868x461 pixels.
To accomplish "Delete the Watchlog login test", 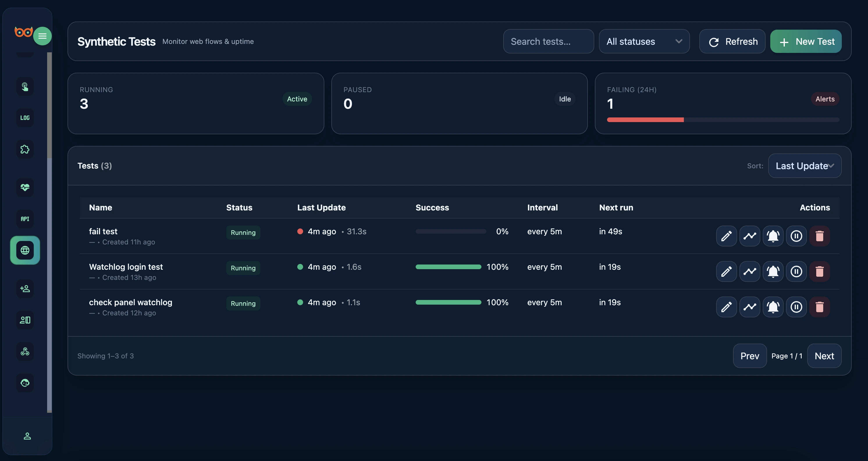I will (820, 271).
